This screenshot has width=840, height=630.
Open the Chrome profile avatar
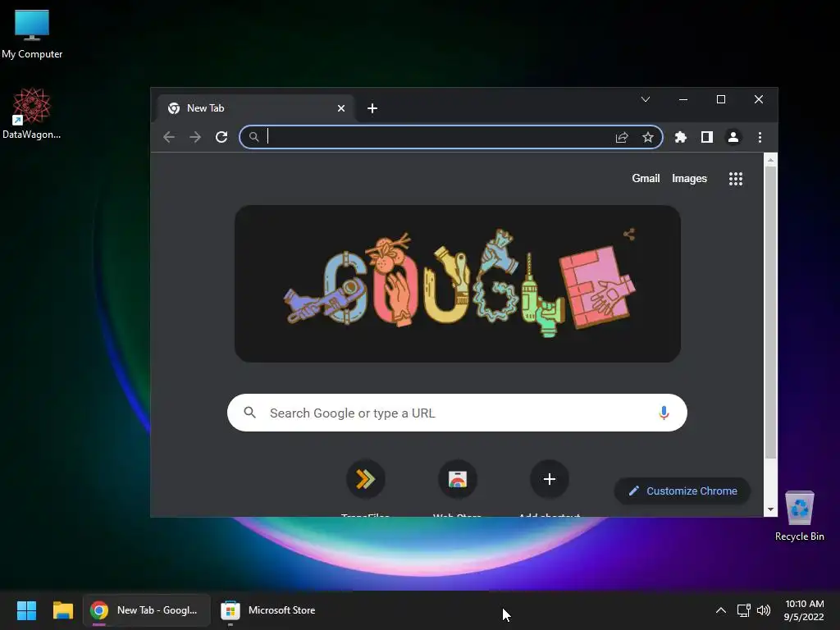pos(733,137)
